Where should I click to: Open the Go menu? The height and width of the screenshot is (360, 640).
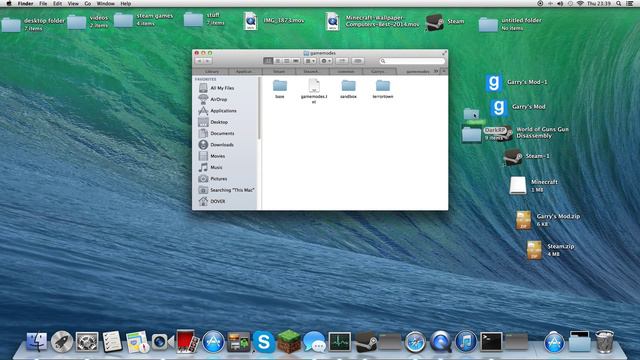(x=88, y=3)
